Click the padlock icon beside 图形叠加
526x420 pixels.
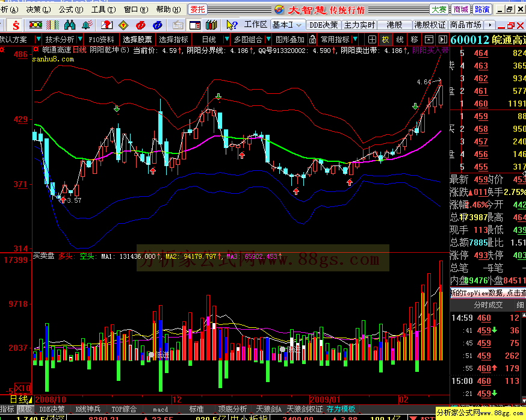[x=312, y=40]
